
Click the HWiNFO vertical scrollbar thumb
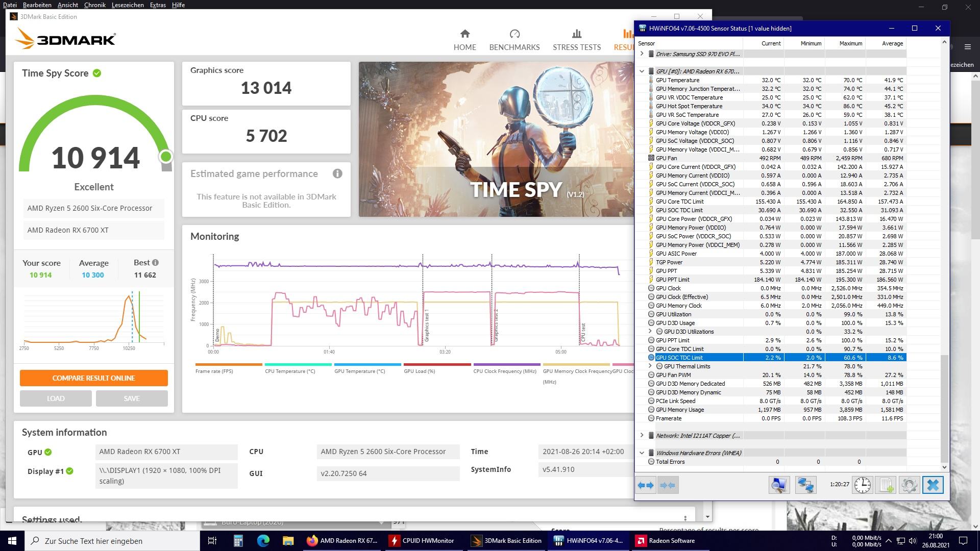[x=944, y=408]
